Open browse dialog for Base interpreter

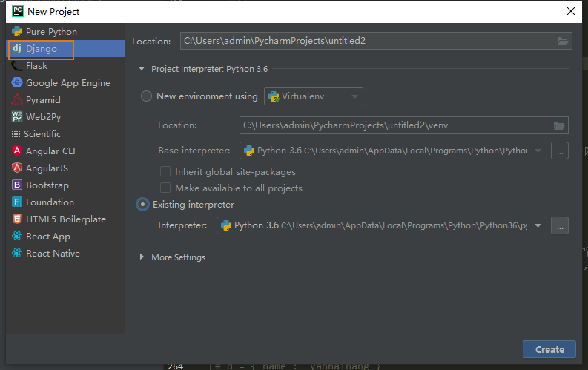point(560,151)
